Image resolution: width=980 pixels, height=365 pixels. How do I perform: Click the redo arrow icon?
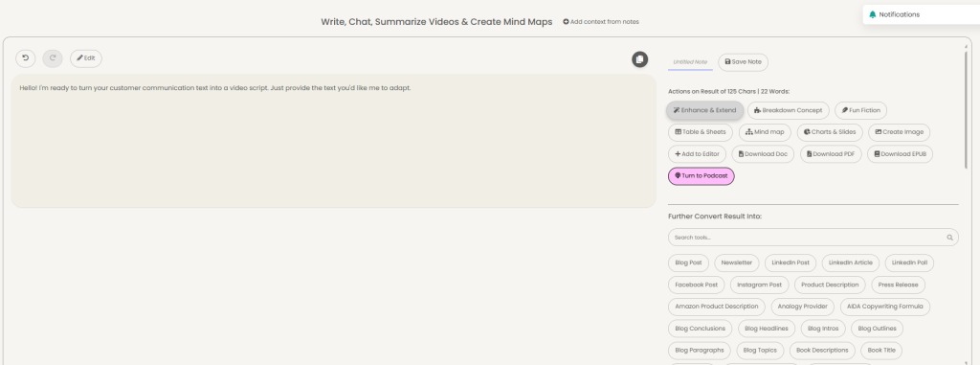[53, 58]
